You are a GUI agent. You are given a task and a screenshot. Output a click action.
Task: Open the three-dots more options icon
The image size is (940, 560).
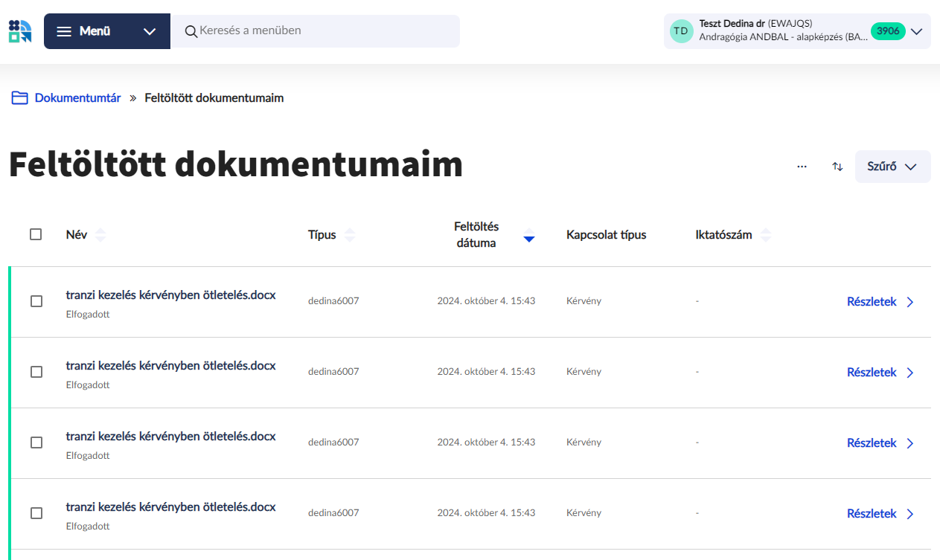point(802,167)
